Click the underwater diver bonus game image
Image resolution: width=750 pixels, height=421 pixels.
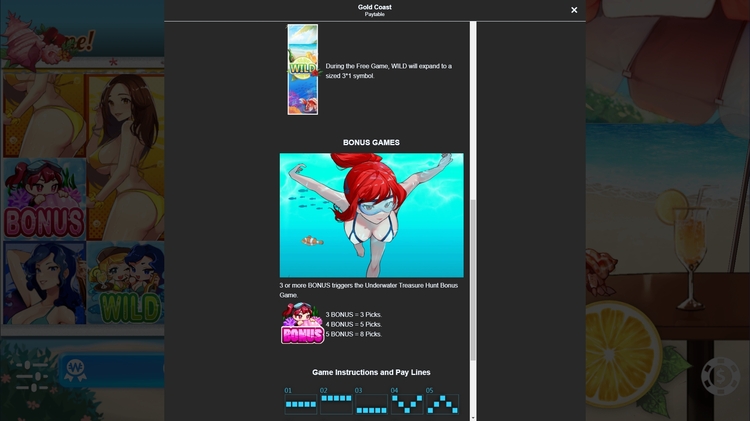click(x=371, y=215)
